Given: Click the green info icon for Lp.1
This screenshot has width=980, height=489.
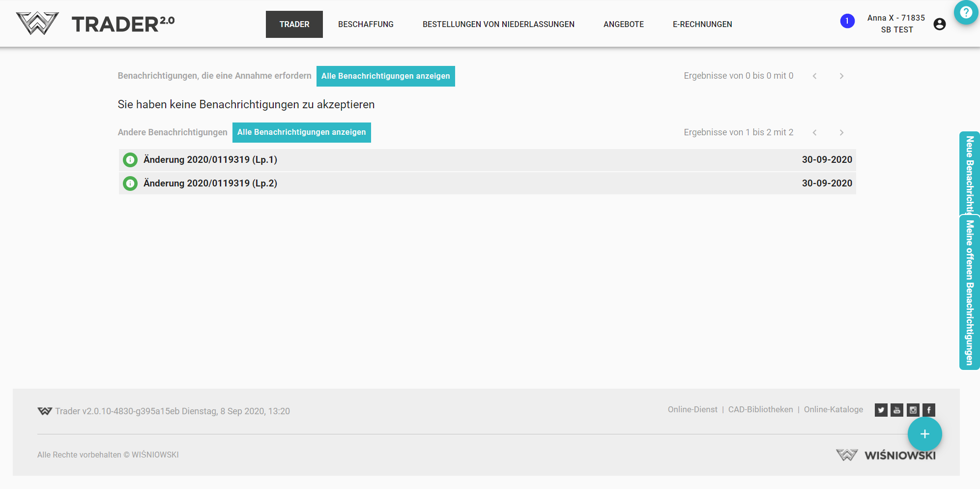Looking at the screenshot, I should coord(130,160).
